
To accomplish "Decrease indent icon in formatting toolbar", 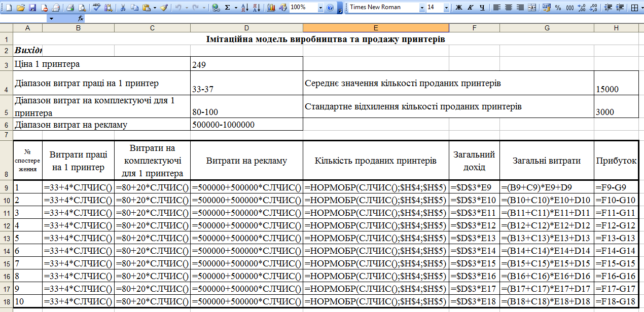I will (x=607, y=8).
